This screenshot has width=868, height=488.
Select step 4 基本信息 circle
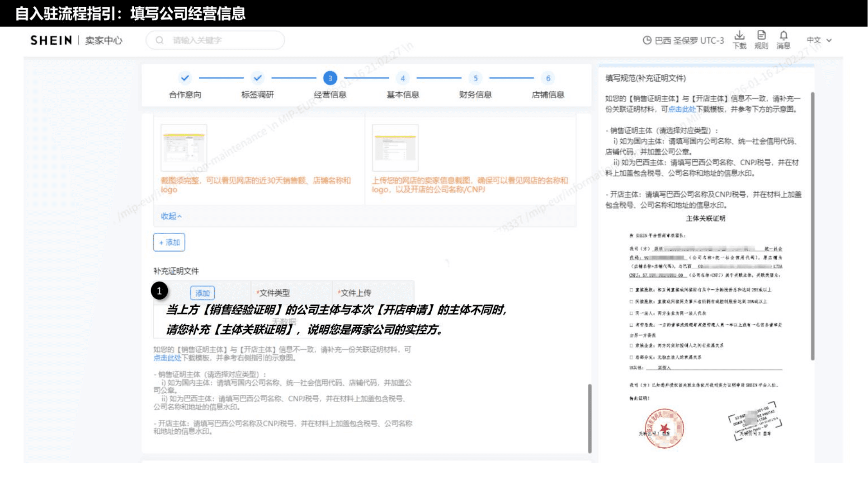pyautogui.click(x=403, y=78)
